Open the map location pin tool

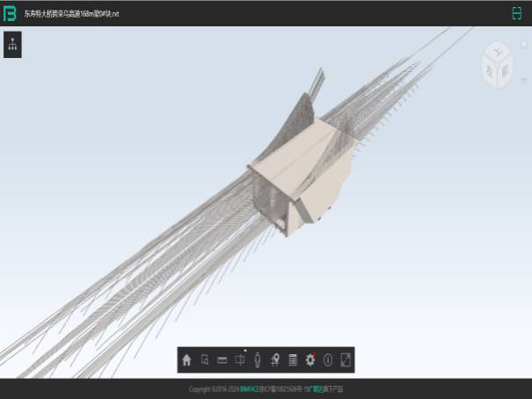pyautogui.click(x=275, y=359)
